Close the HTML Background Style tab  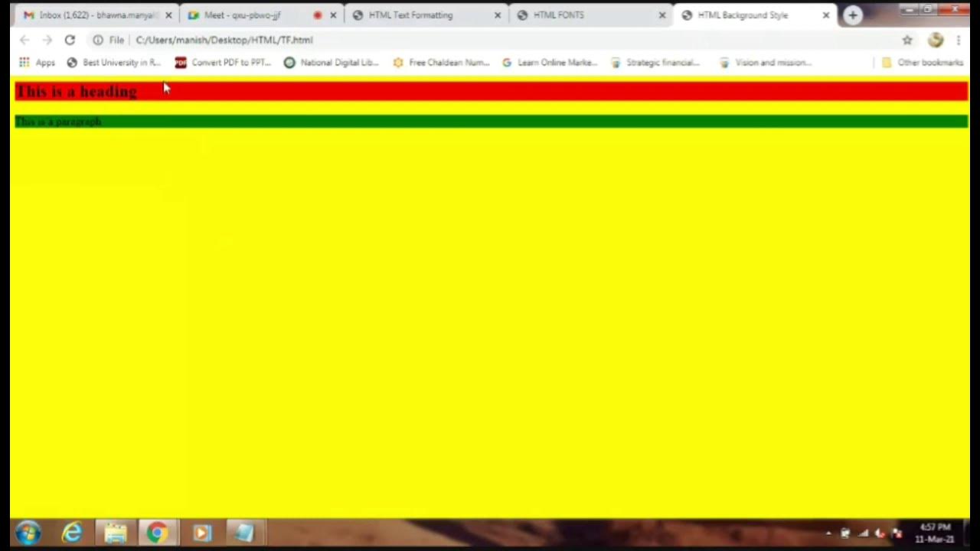click(826, 15)
